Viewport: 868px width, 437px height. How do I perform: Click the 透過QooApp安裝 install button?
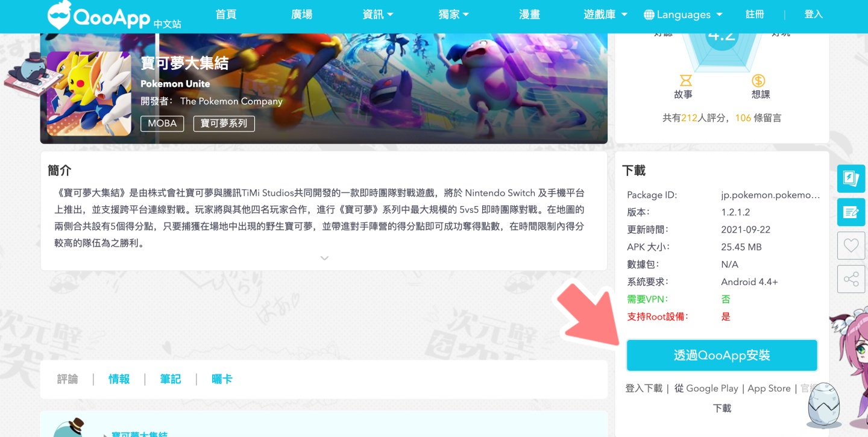[x=722, y=355]
